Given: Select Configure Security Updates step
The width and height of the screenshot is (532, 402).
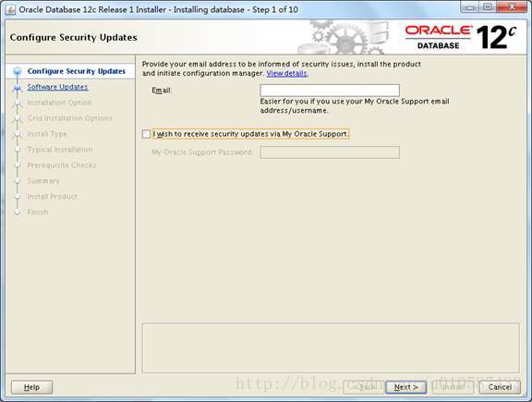Looking at the screenshot, I should [77, 71].
